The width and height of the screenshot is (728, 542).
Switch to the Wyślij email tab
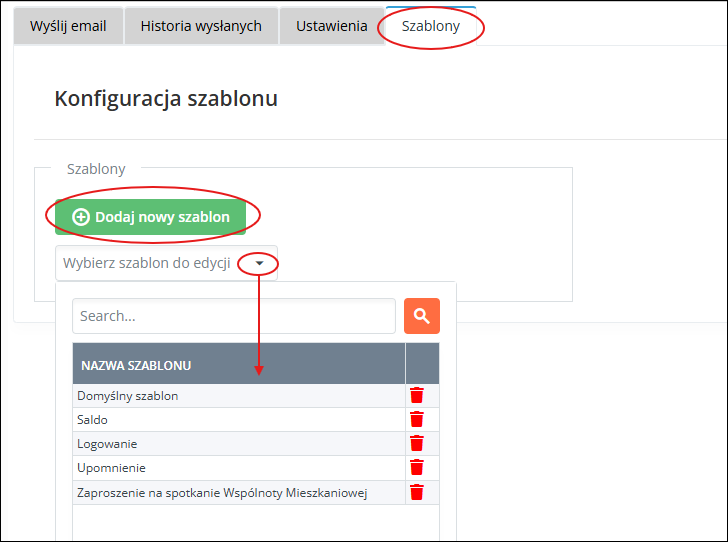(68, 26)
